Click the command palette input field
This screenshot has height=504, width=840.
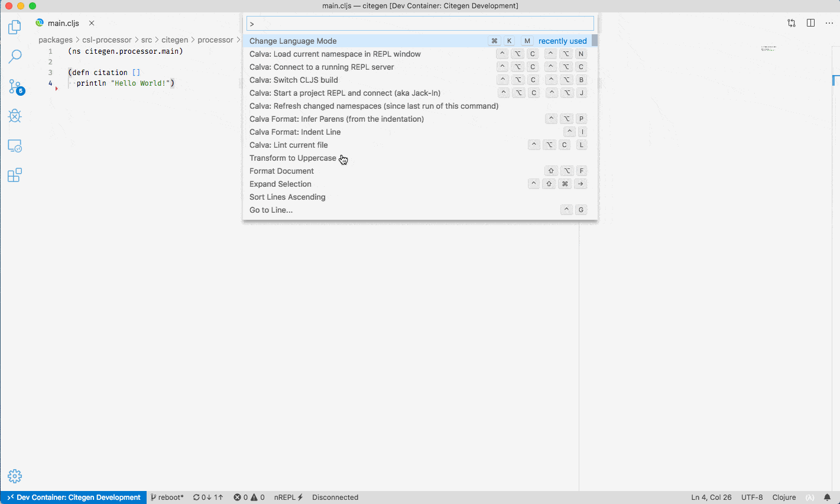coord(420,24)
